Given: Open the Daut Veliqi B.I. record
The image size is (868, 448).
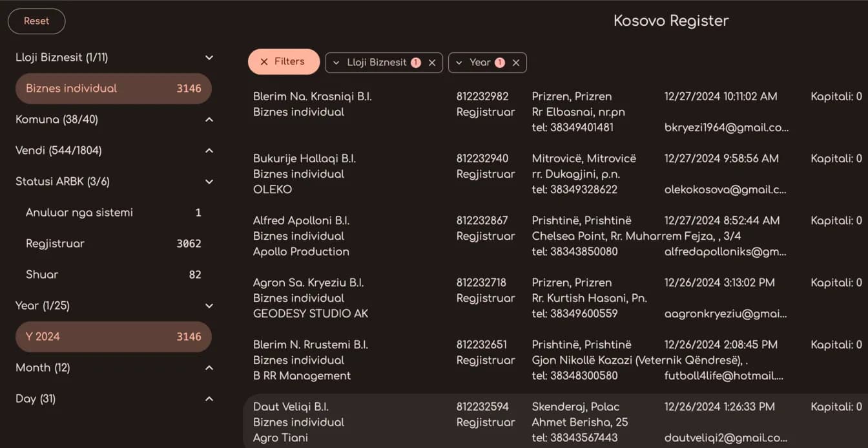Looking at the screenshot, I should click(291, 407).
